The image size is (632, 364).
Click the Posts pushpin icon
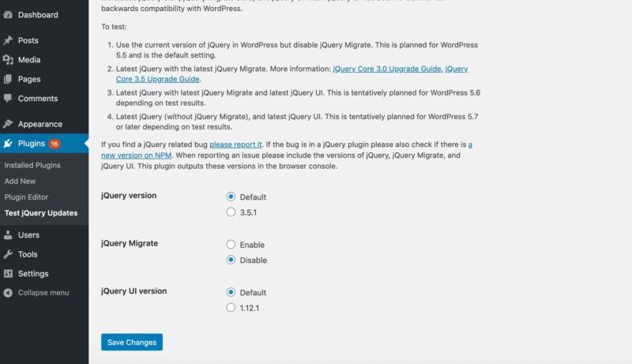[x=8, y=40]
